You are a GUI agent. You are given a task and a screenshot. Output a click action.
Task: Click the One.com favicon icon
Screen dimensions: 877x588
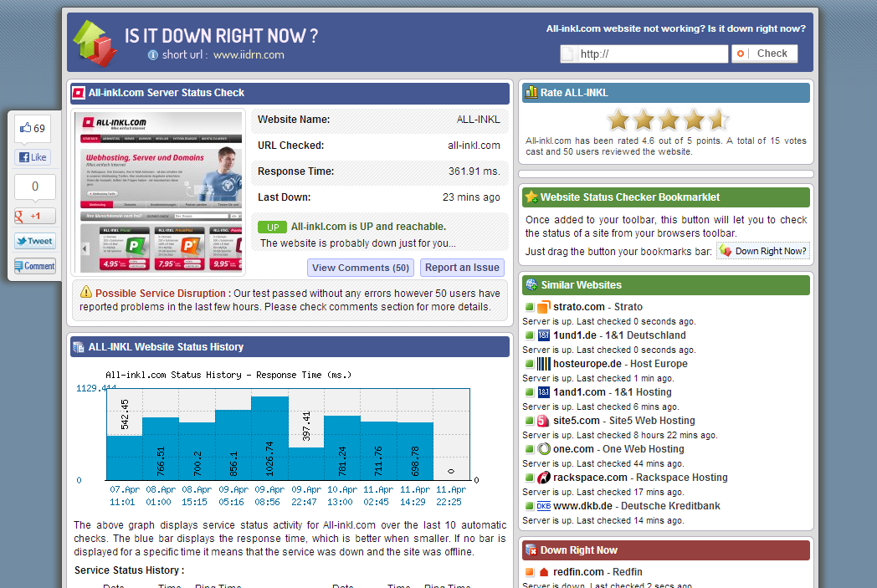[543, 449]
